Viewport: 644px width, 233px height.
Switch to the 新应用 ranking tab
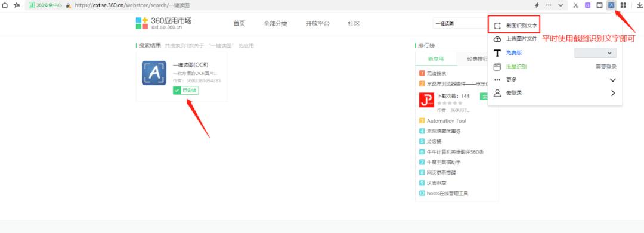[436, 59]
